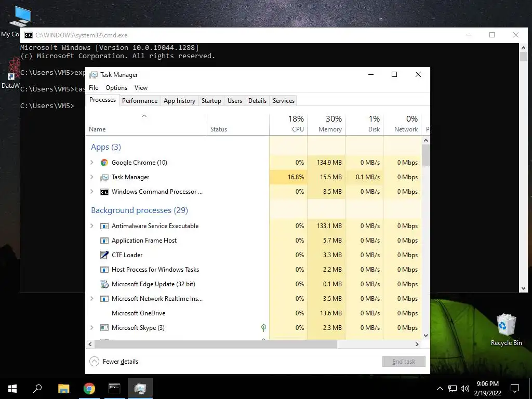
Task: Collapse with the Fewer details arrow
Action: [x=95, y=362]
